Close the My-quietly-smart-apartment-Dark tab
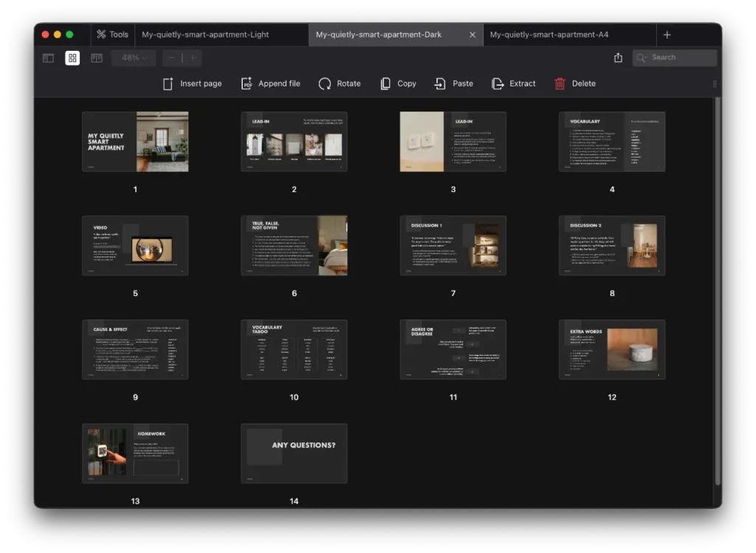Image resolution: width=756 pixels, height=553 pixels. (x=472, y=35)
